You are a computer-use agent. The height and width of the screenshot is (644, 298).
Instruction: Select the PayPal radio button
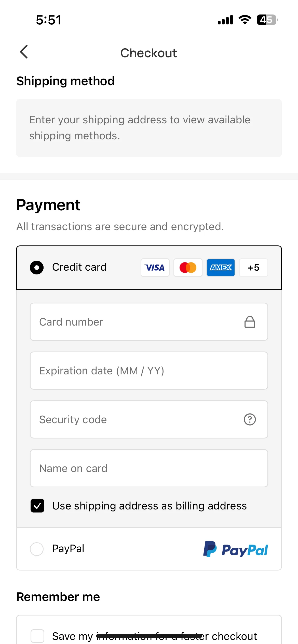[x=37, y=549]
